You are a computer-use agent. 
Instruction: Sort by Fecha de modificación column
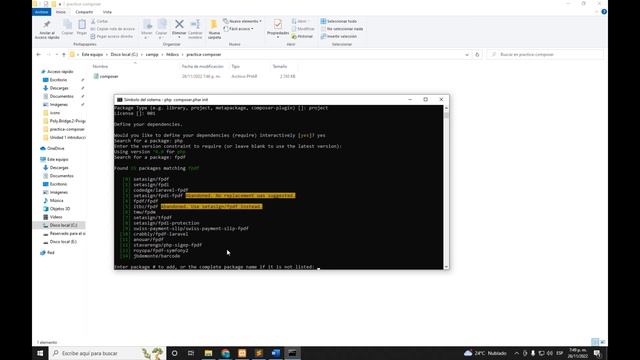[203, 66]
